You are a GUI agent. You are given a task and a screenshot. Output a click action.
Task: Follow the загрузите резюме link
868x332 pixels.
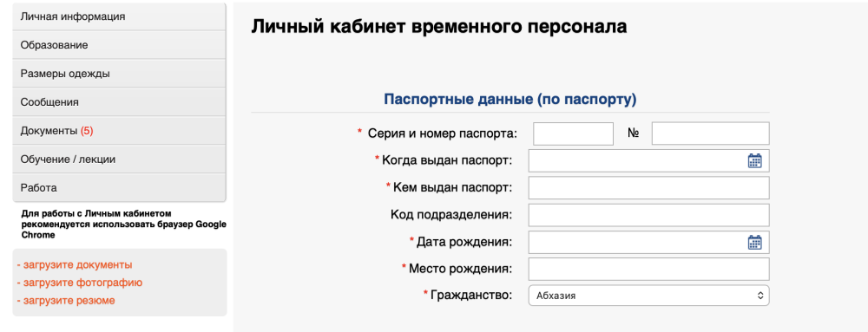(66, 301)
